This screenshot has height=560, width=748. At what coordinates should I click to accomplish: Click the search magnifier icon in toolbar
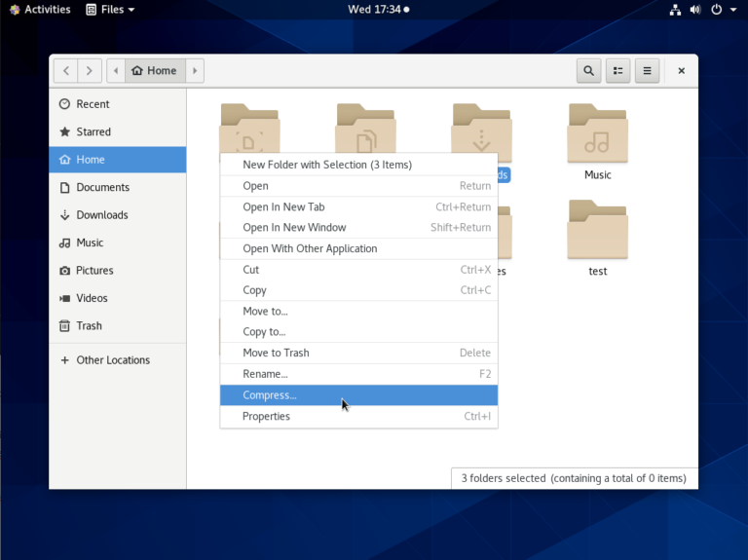pyautogui.click(x=588, y=70)
